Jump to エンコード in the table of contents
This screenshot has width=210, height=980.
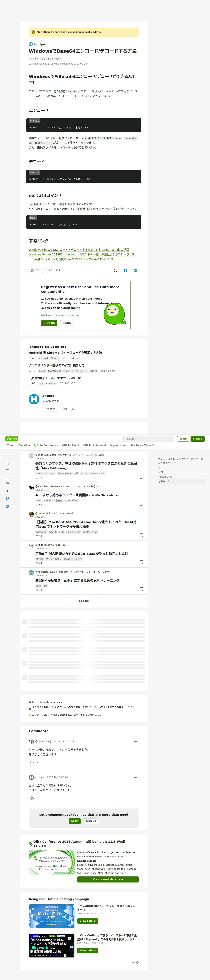(164, 467)
